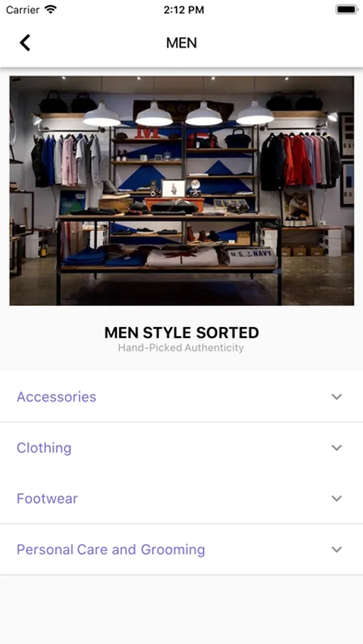This screenshot has height=644, width=363.
Task: Select the Clothing category label
Action: pyautogui.click(x=44, y=448)
